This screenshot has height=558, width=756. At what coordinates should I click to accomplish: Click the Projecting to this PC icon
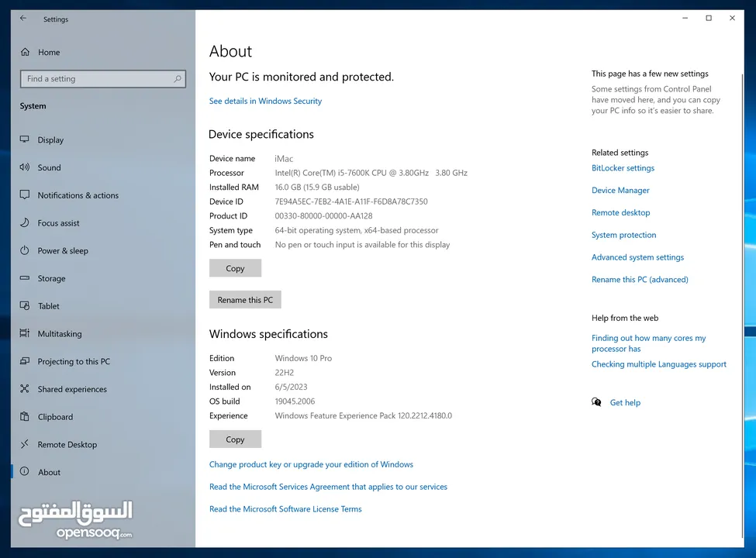[x=25, y=361]
